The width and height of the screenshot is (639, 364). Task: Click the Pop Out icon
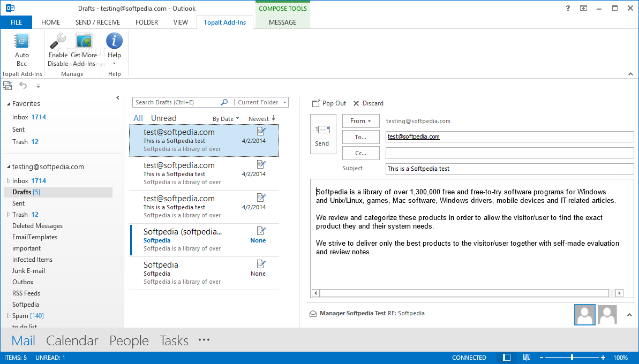click(x=316, y=103)
